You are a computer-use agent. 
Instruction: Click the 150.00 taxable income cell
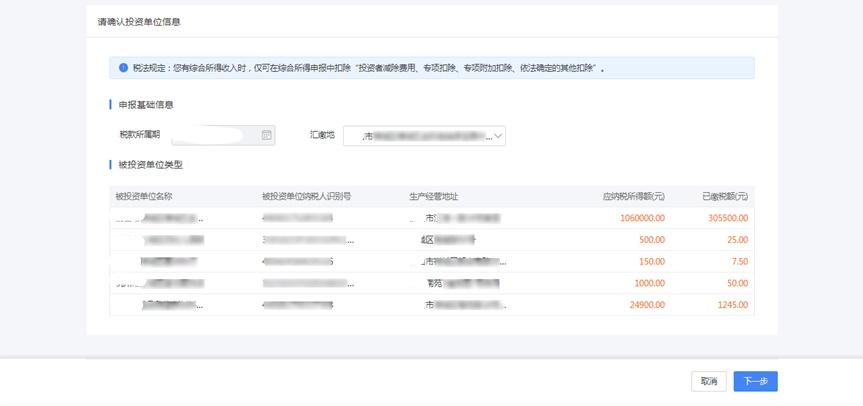pyautogui.click(x=652, y=261)
